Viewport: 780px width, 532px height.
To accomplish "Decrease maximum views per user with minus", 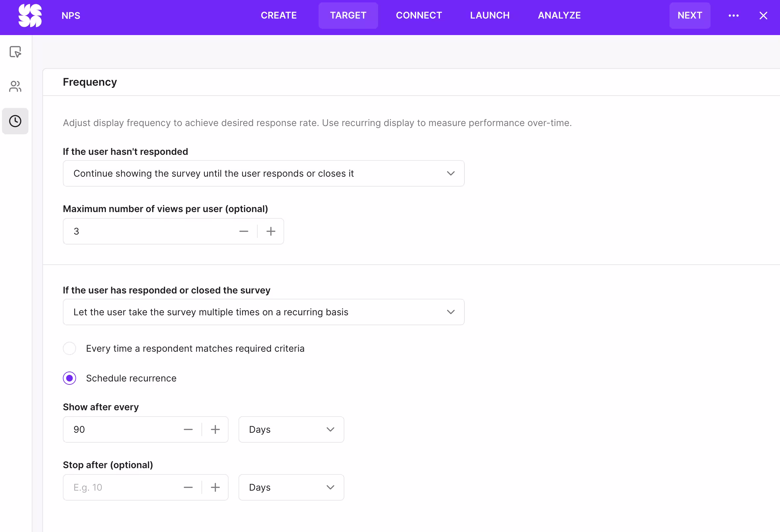I will (244, 231).
